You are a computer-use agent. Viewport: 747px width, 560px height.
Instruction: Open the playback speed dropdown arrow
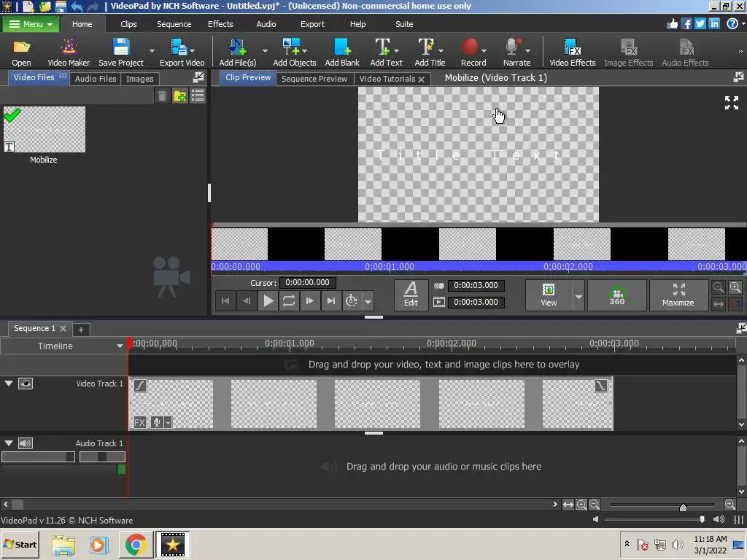coord(368,301)
